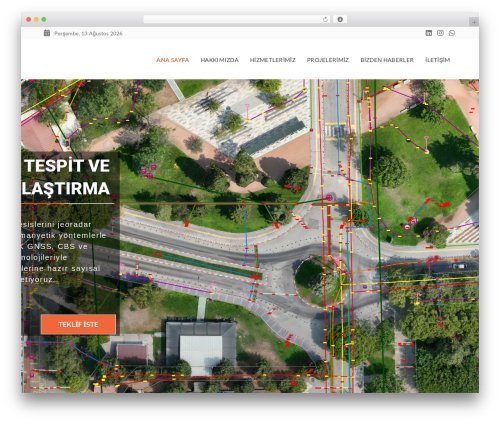Go to the ANA SAYFA menu item

[173, 60]
